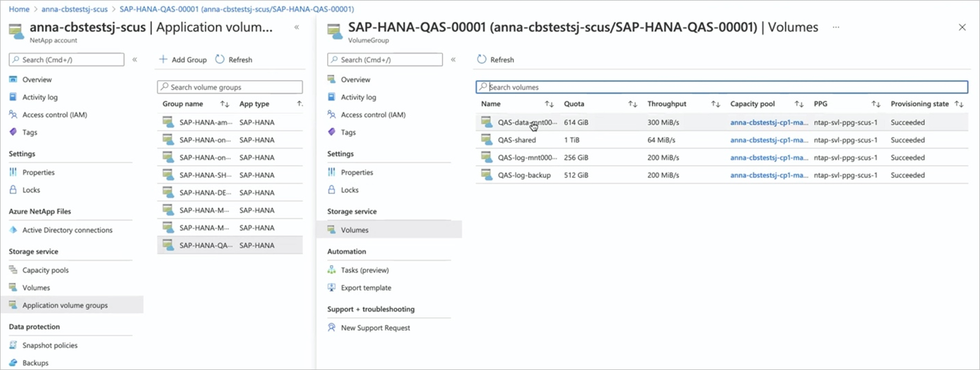Image resolution: width=980 pixels, height=370 pixels.
Task: Click Capacity pools icon
Action: 13,270
